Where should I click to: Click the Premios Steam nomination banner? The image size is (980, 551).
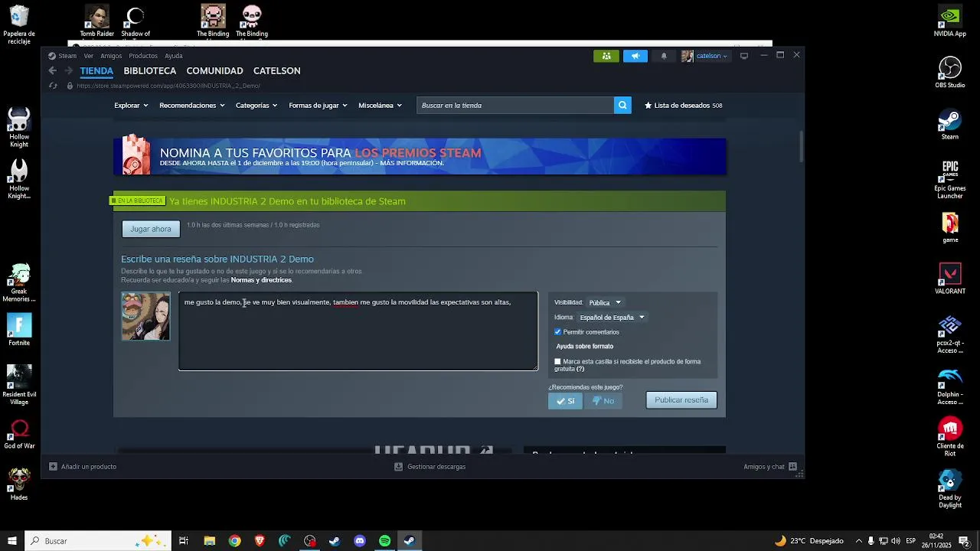[x=420, y=156]
